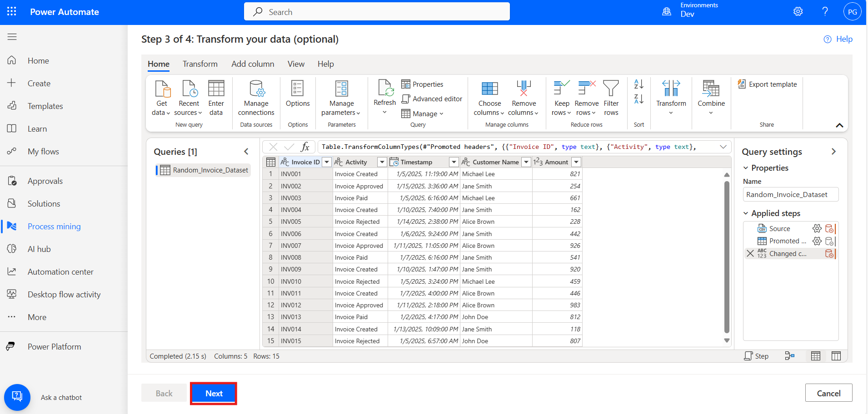Collapse the Applied steps section

pos(746,213)
